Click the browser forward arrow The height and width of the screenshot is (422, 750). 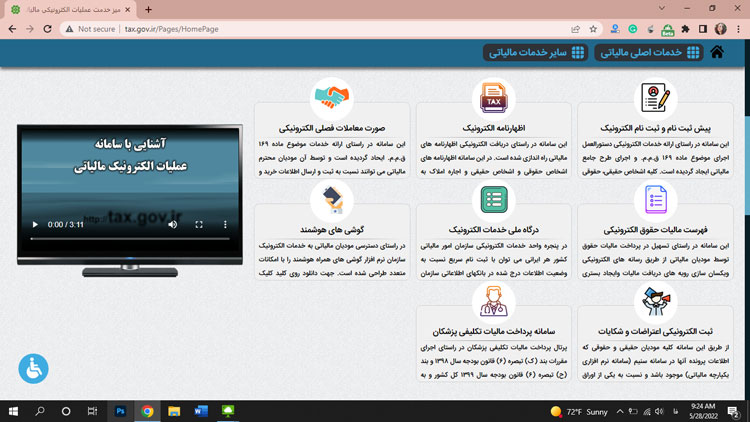pyautogui.click(x=30, y=29)
